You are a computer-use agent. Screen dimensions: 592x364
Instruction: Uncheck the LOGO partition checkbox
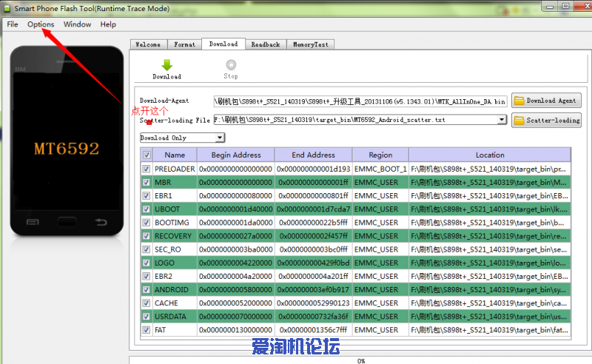coord(147,263)
